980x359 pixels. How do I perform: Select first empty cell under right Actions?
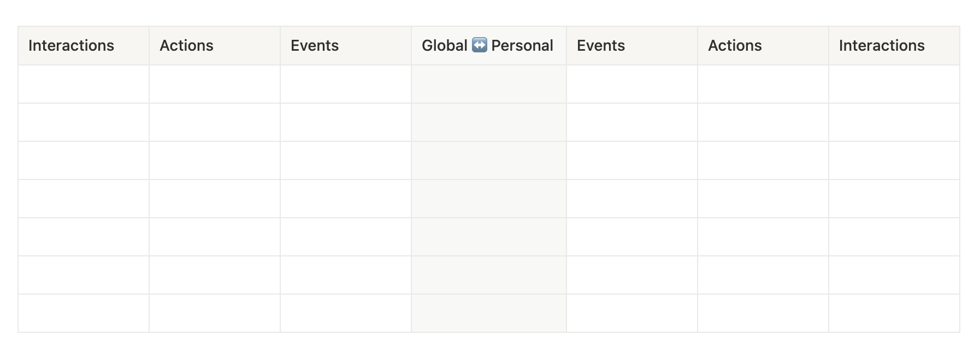point(763,84)
